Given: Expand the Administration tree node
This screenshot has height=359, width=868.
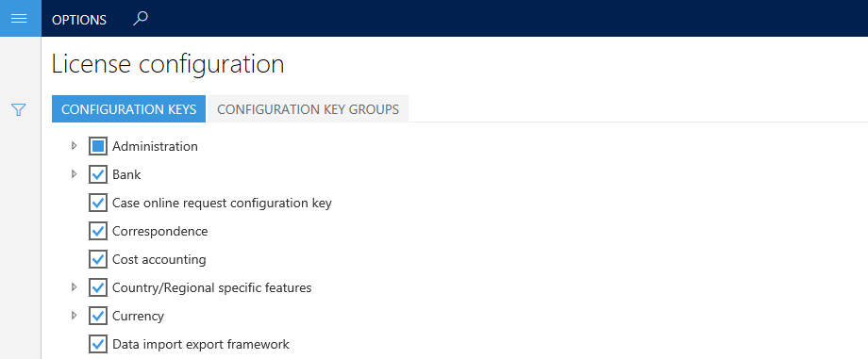Looking at the screenshot, I should pyautogui.click(x=74, y=146).
